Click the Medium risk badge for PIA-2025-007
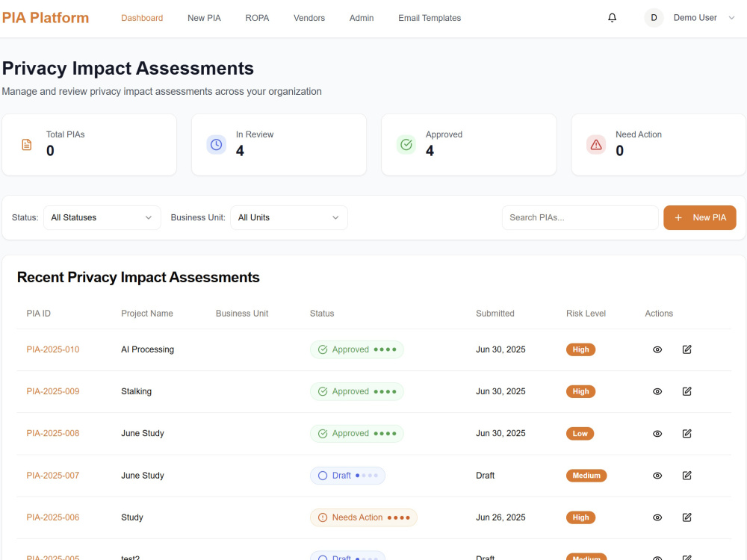The height and width of the screenshot is (560, 747). pos(586,475)
